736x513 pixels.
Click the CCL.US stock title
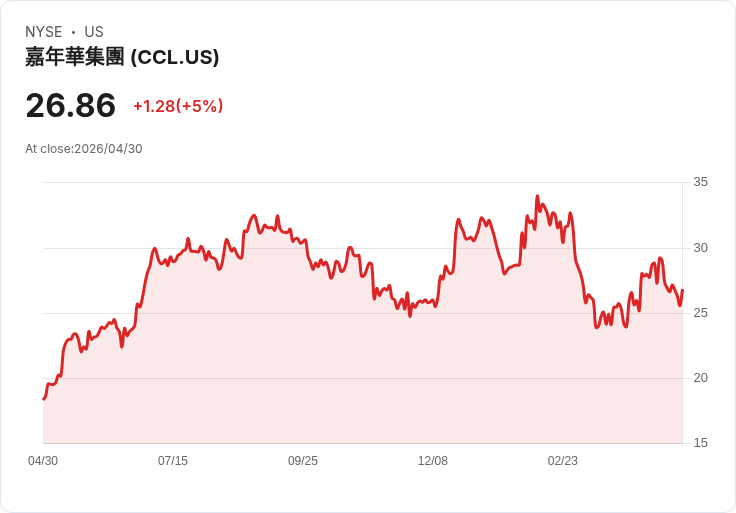122,57
